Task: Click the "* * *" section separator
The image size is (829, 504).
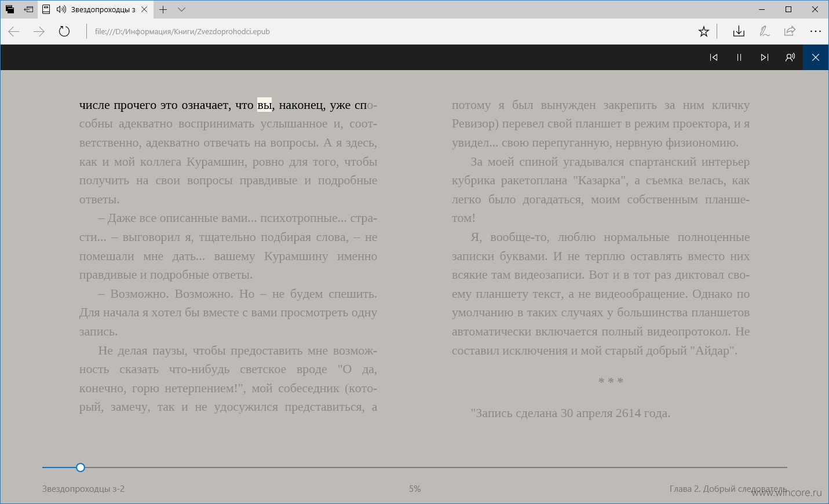Action: click(611, 381)
